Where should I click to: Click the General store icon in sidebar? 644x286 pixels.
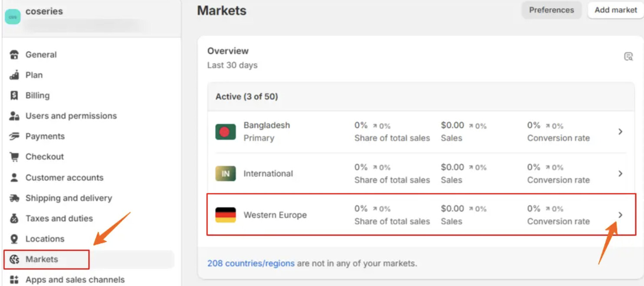[x=14, y=55]
